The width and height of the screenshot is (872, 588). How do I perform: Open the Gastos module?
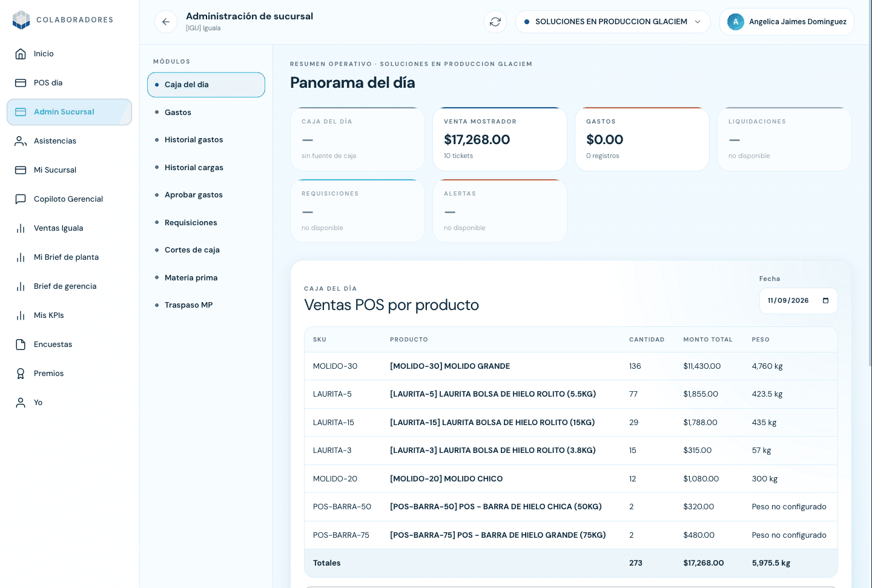(206, 113)
